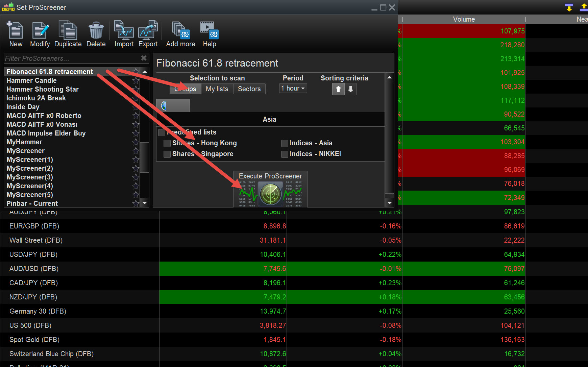Clear the Filter ProScreeners field
The image size is (588, 367).
[144, 58]
